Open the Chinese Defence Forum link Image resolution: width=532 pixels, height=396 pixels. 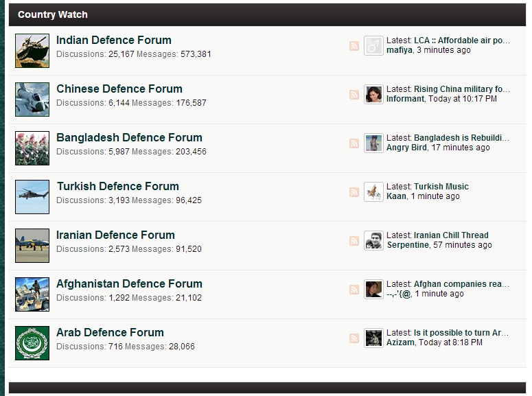pos(119,89)
